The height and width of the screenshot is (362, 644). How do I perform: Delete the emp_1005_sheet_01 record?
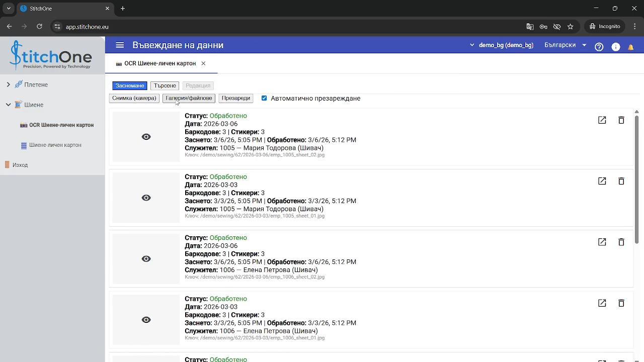pos(621,181)
